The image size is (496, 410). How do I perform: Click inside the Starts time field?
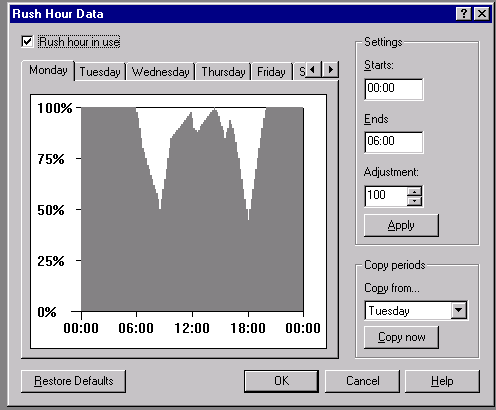pyautogui.click(x=394, y=89)
